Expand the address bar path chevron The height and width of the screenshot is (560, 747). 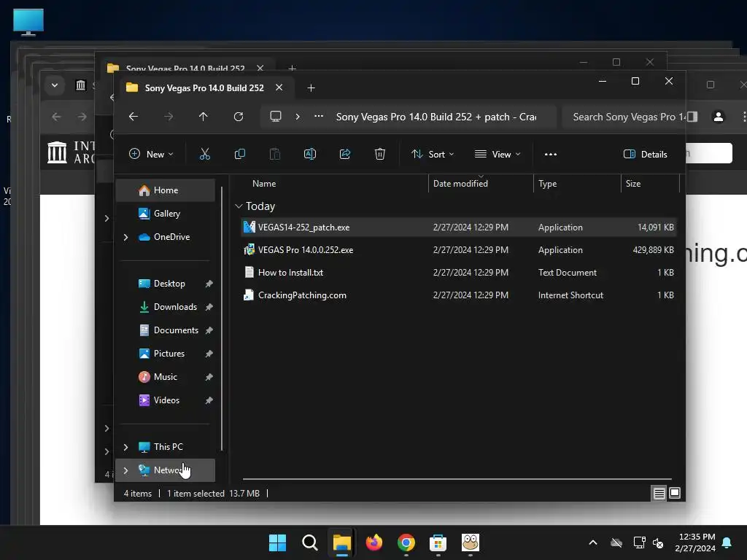click(x=298, y=117)
